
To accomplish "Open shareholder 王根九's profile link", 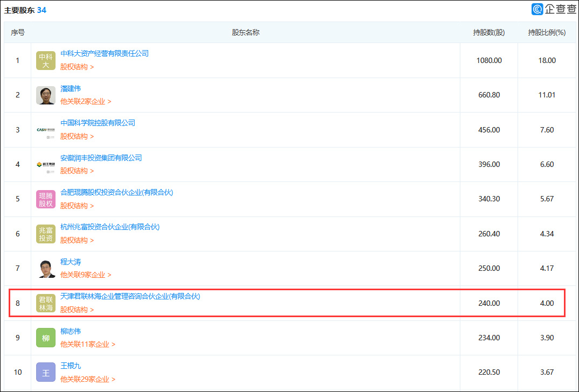I will point(71,366).
